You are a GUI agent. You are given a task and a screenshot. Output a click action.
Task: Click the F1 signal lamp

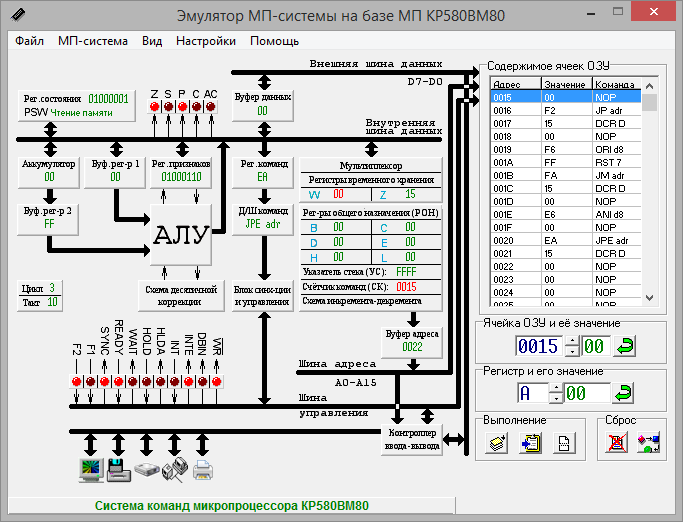[x=91, y=382]
